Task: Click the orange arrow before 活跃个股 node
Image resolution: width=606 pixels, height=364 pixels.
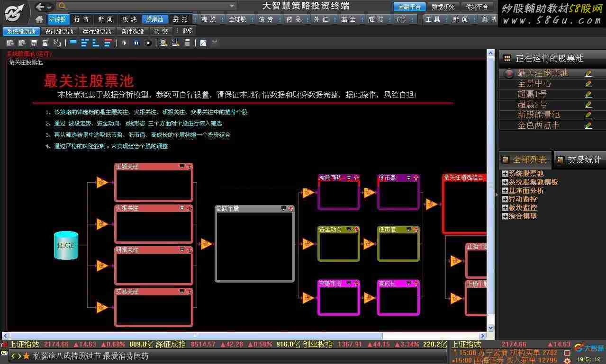Action: (x=206, y=244)
